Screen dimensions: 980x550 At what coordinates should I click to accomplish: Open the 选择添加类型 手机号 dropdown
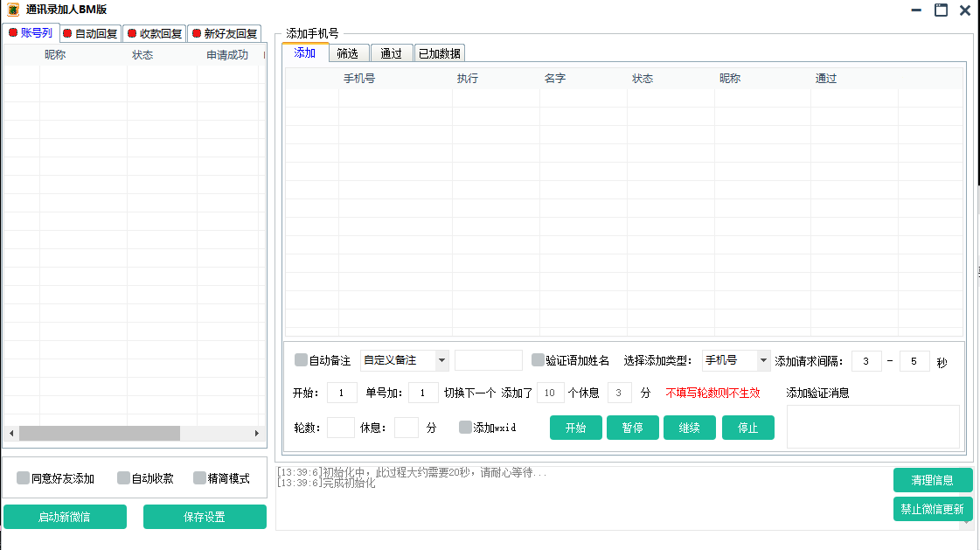point(763,360)
